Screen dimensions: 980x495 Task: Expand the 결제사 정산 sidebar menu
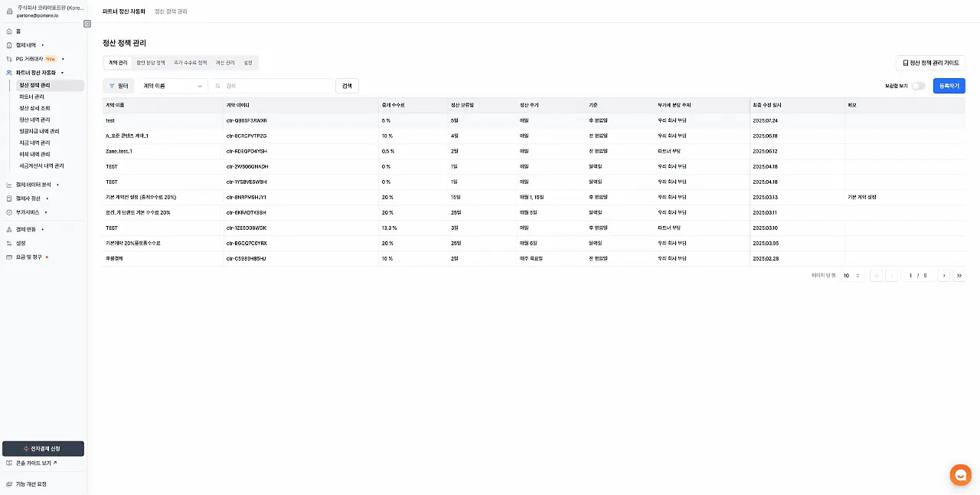47,198
